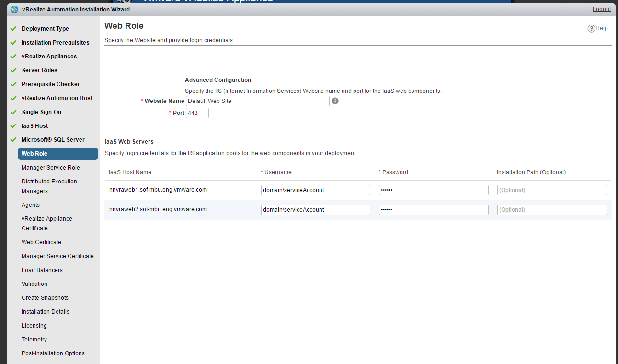Click the Port input field

197,113
